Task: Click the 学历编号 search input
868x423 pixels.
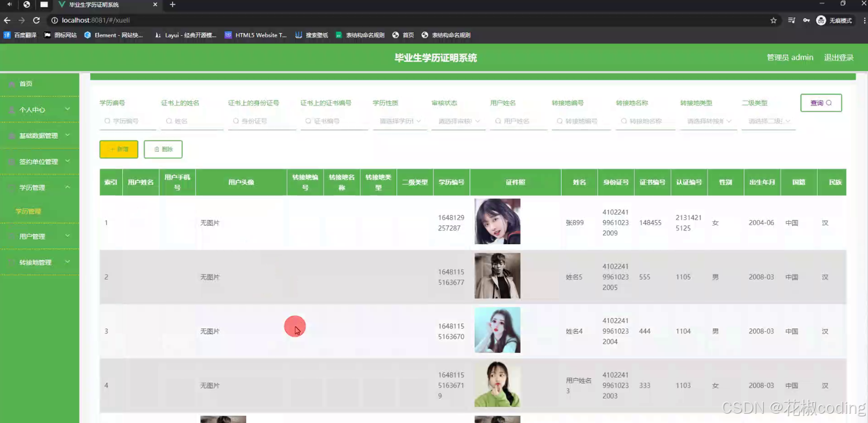Action: click(128, 121)
